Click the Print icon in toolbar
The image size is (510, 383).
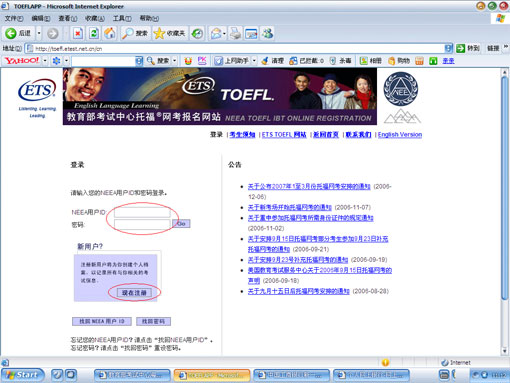coord(235,33)
